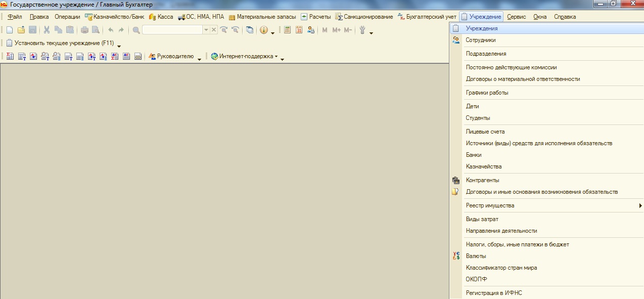Click the open folder icon in the toolbar
Viewport: 644px width, 299px height.
click(x=21, y=30)
